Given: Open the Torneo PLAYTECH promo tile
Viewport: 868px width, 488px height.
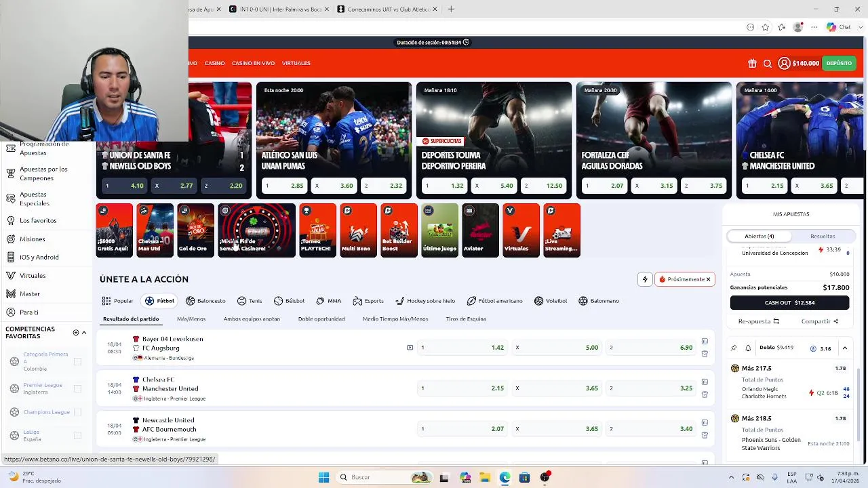Looking at the screenshot, I should (317, 230).
